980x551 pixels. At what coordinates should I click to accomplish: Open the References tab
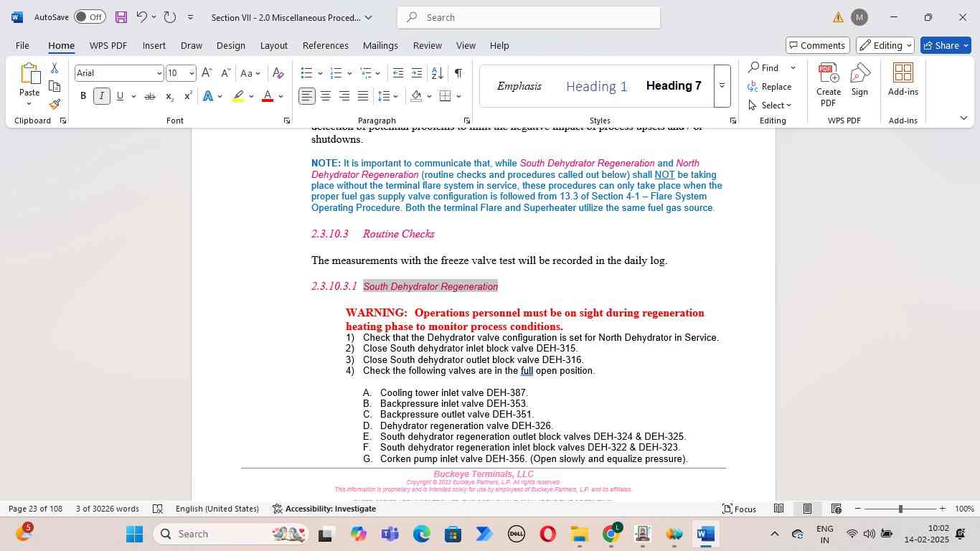pos(326,45)
